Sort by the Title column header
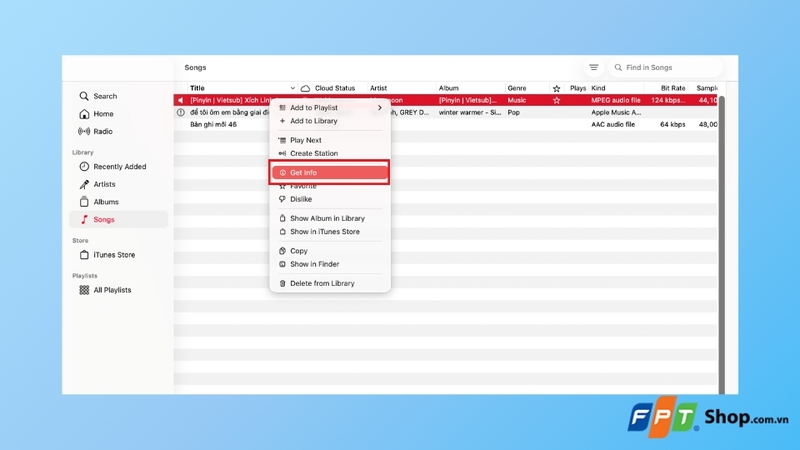This screenshot has width=800, height=450. (197, 88)
